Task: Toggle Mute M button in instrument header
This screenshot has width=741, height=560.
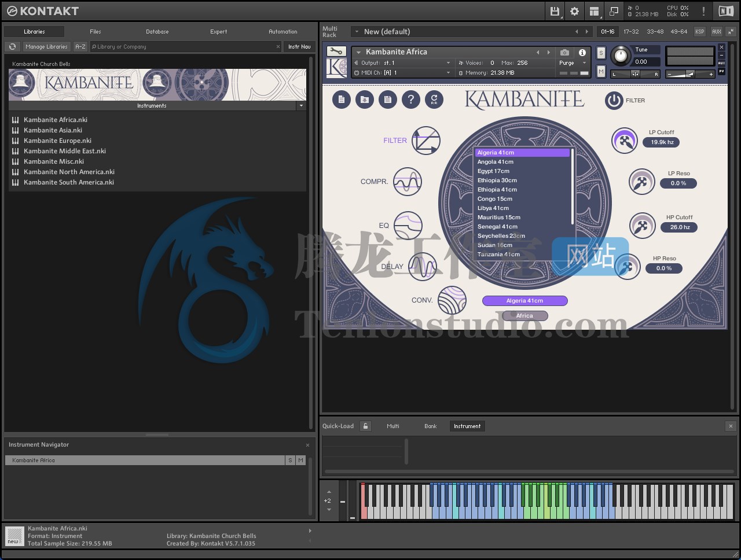Action: pyautogui.click(x=601, y=71)
